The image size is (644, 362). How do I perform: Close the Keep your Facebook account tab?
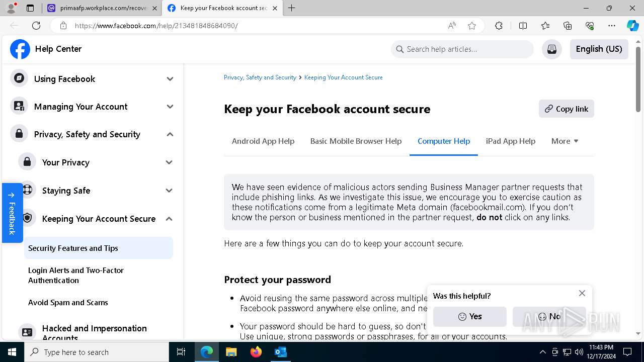[x=275, y=8]
